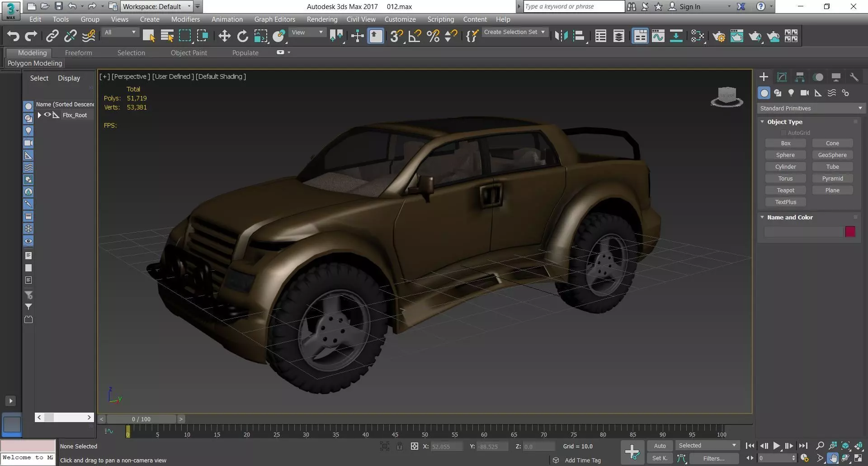The image size is (868, 466).
Task: Toggle Absolute/Offset transform type-in mode
Action: point(415,446)
